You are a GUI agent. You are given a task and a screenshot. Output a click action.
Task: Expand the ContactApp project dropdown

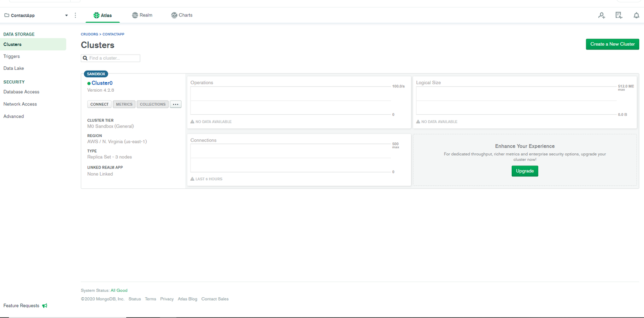coord(66,16)
